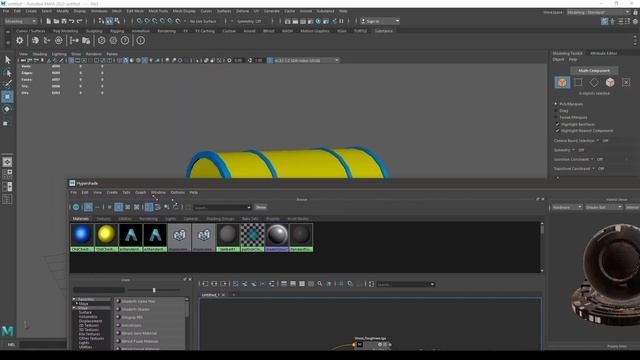Open the workspace selector dropdown at top right
The width and height of the screenshot is (640, 360).
tap(598, 12)
